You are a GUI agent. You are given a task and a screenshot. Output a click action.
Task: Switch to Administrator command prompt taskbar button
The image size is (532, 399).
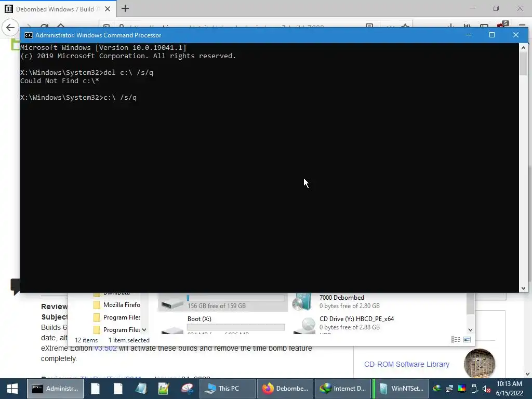(x=55, y=389)
